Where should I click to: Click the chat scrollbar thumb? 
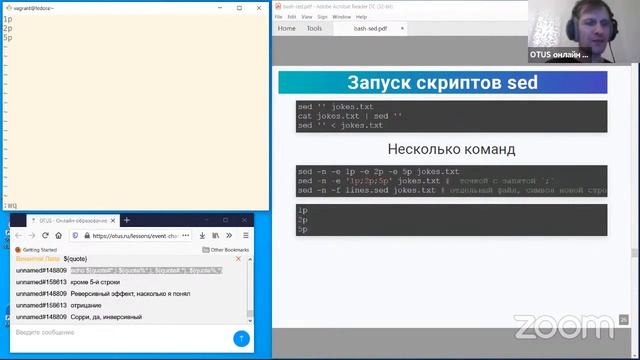[x=250, y=313]
